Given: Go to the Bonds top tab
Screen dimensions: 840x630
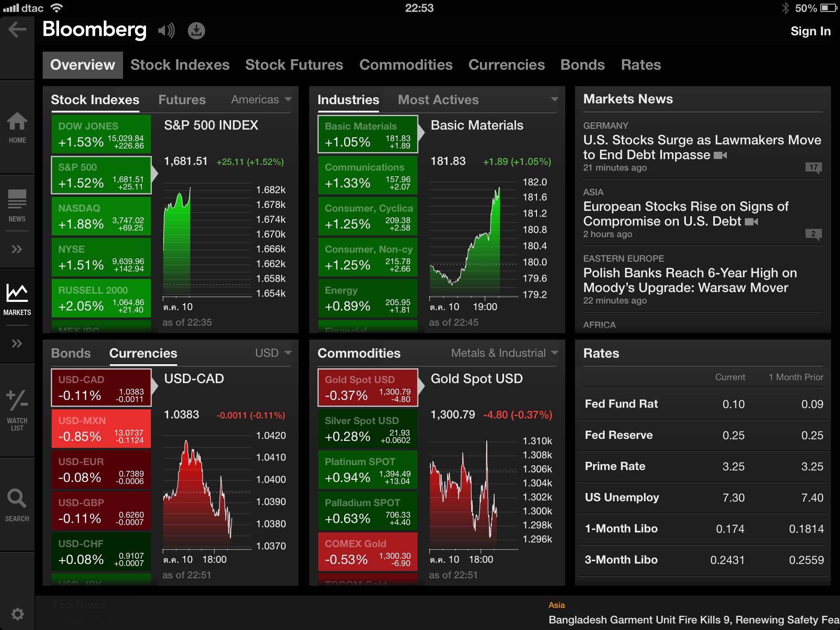Looking at the screenshot, I should coord(582,65).
